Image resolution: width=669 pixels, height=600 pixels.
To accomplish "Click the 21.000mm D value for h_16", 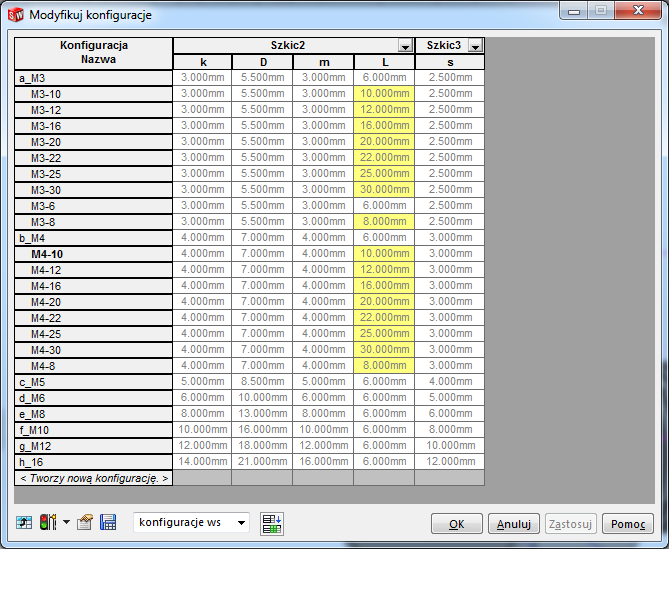I will point(262,461).
